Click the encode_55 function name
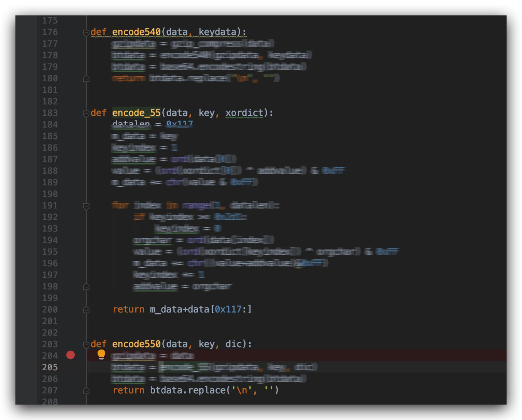 (136, 113)
